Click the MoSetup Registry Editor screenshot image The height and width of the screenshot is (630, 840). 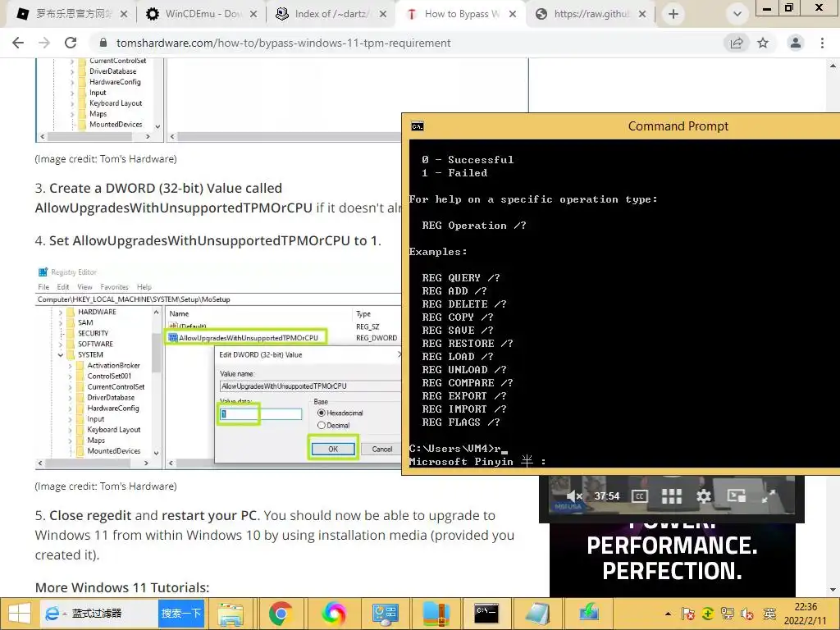(x=218, y=367)
